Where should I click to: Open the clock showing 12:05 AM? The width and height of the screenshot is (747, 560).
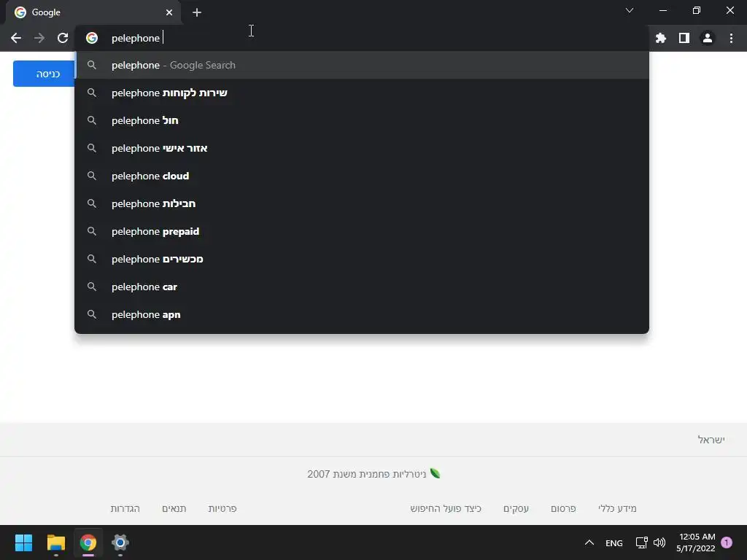coord(696,542)
